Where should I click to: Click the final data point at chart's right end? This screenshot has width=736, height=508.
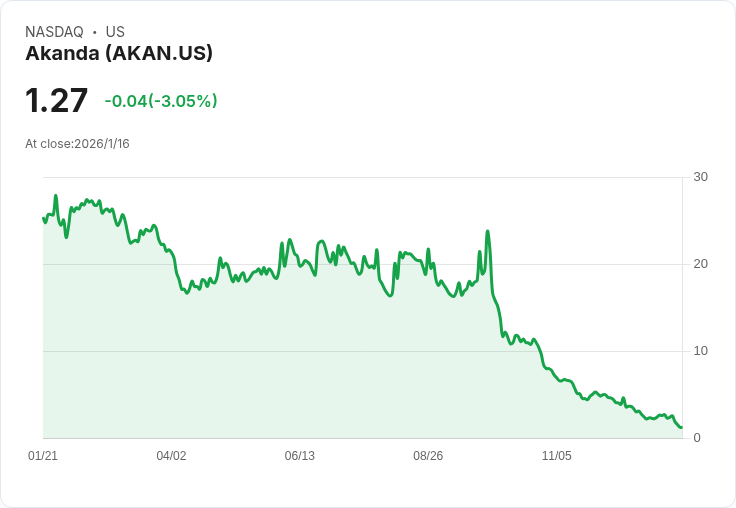point(681,427)
